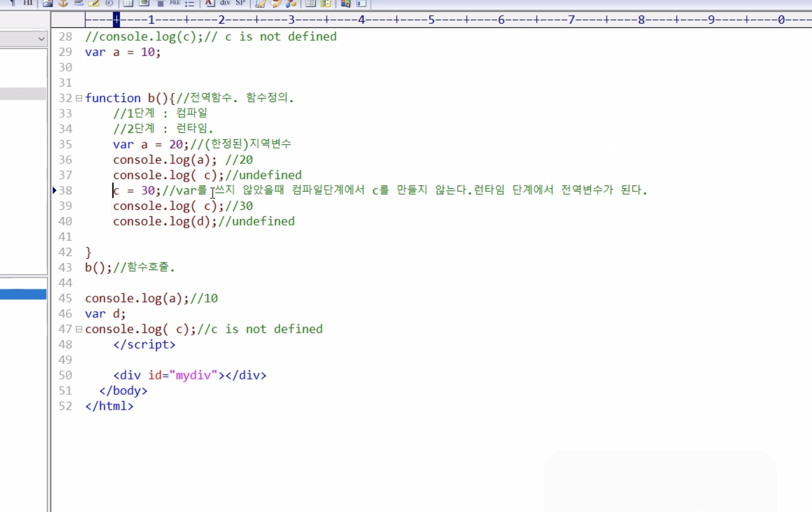This screenshot has width=812, height=512.
Task: Click ruler mark 5 on column ruler
Action: (x=432, y=20)
